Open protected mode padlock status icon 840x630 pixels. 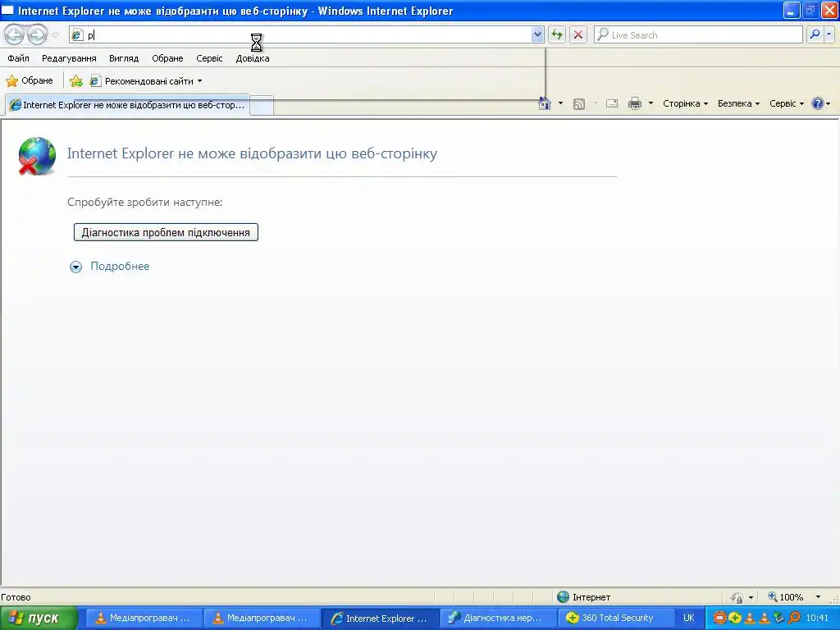point(737,597)
